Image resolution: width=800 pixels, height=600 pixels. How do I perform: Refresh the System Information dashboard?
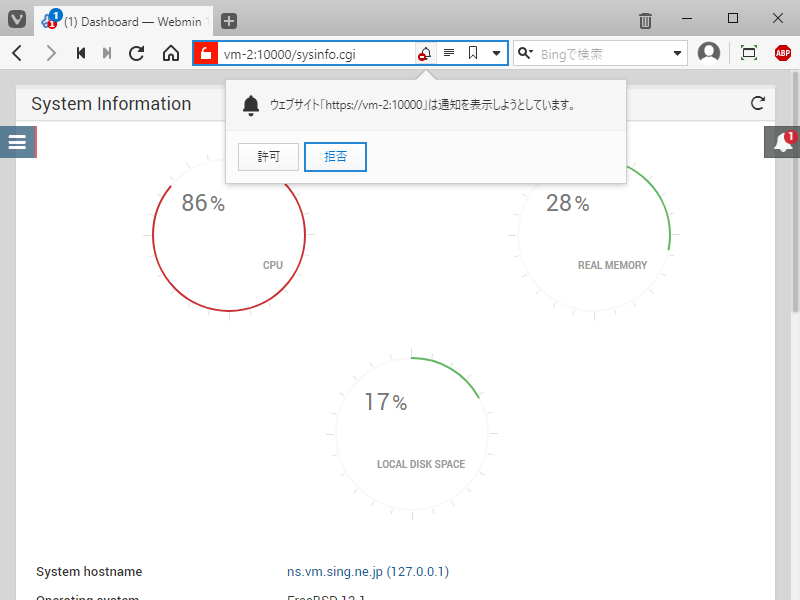(758, 103)
